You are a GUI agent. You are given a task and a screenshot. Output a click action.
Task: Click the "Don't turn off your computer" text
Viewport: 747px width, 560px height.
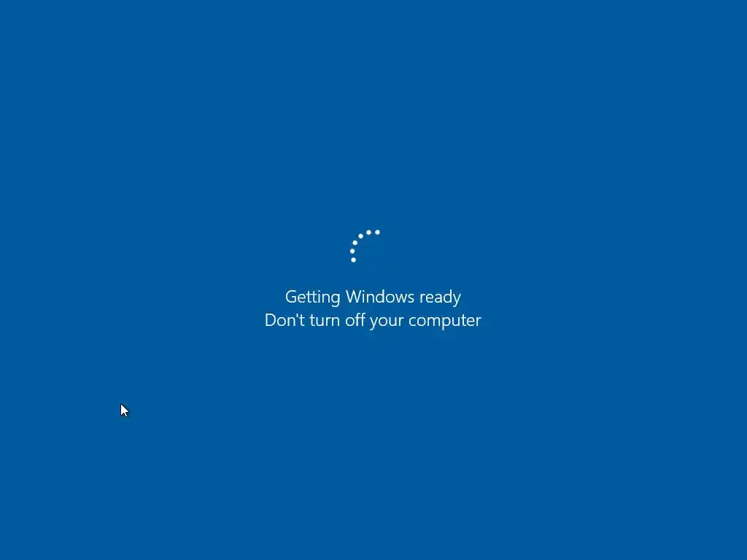tap(373, 321)
